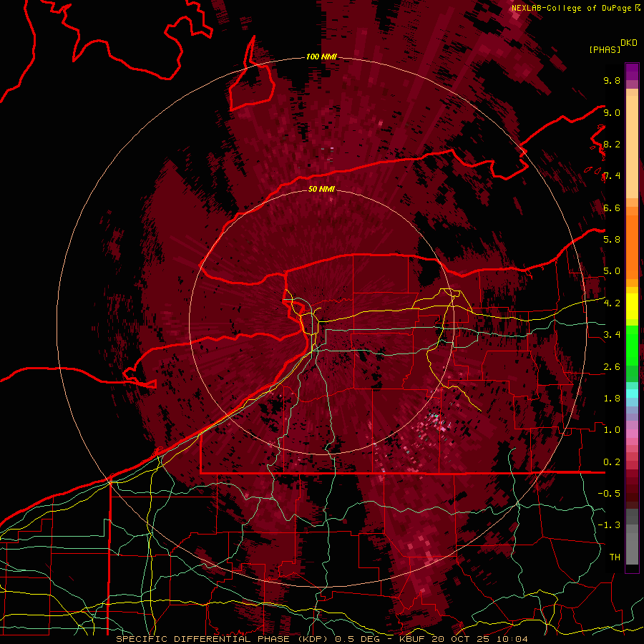Click the 1.8 value on the scale
The image size is (644, 644).
(x=612, y=399)
